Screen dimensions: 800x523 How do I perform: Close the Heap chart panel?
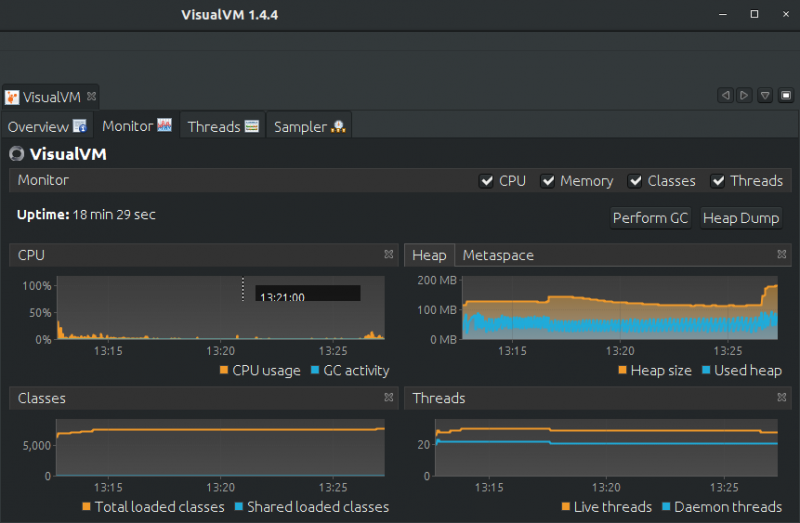coord(783,255)
